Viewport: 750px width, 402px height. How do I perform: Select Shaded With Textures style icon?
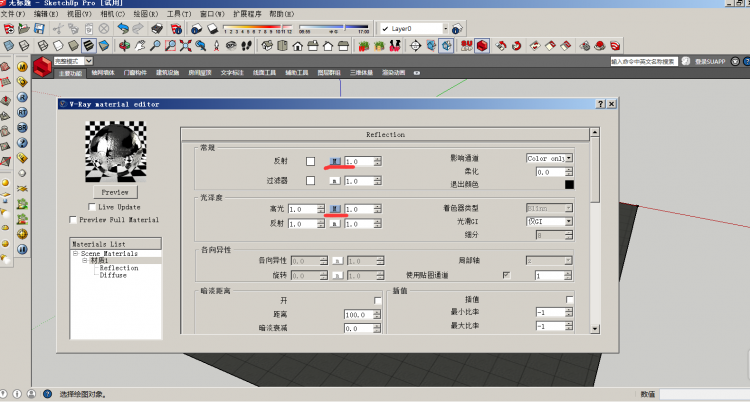88,45
